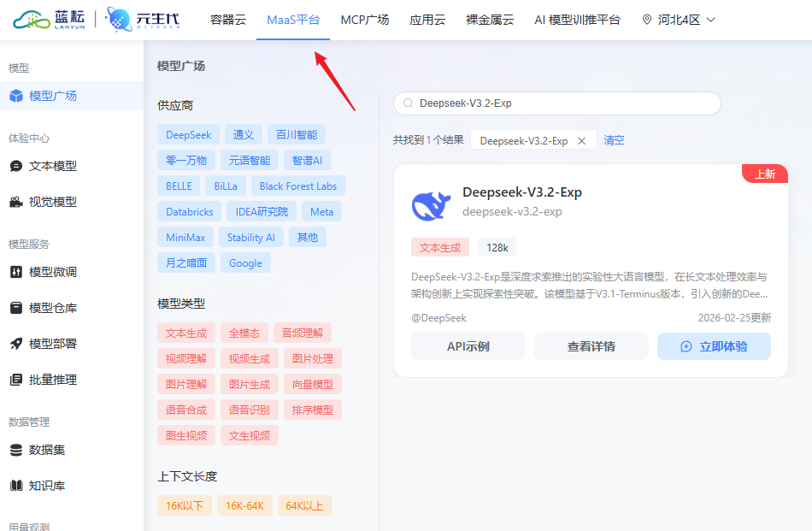The width and height of the screenshot is (812, 531).
Task: Click the plus icon in 立即体验
Action: [x=686, y=346]
